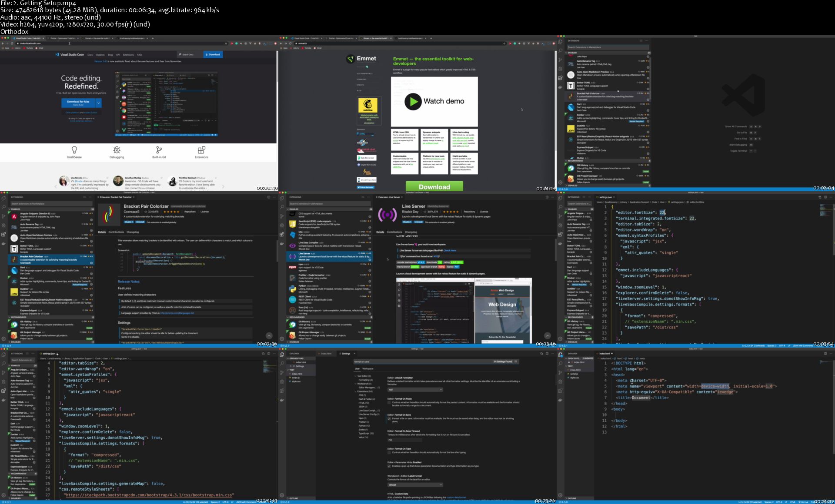The height and width of the screenshot is (504, 835).
Task: Click the 'custom data format' link in Settings
Action: [x=456, y=497]
